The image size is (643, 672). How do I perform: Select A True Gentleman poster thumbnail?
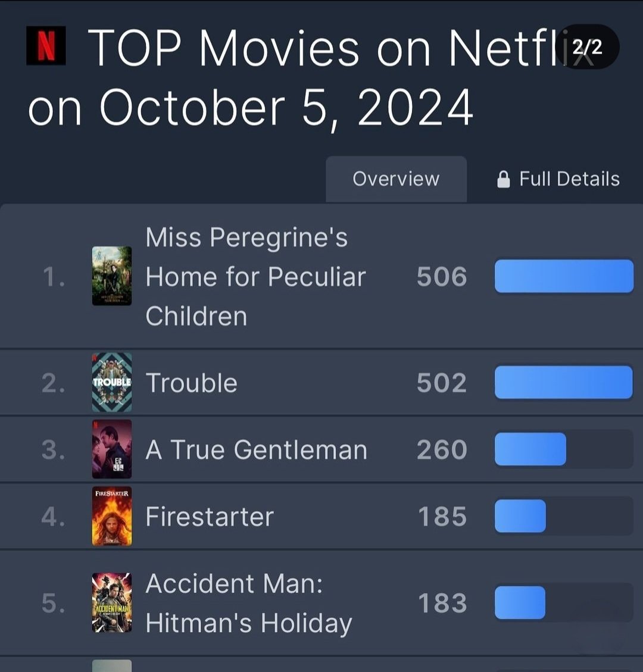pos(112,449)
